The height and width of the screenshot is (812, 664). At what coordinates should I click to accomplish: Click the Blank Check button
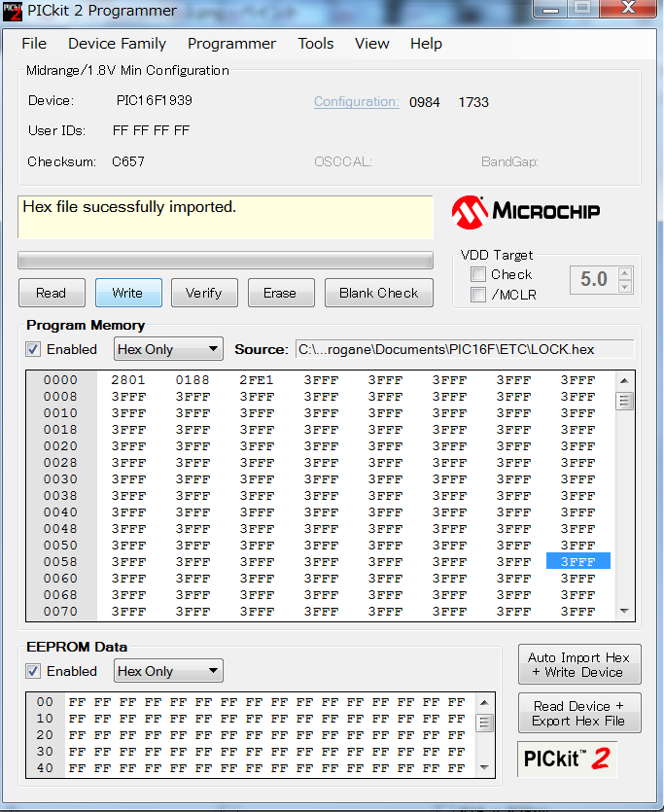coord(379,293)
